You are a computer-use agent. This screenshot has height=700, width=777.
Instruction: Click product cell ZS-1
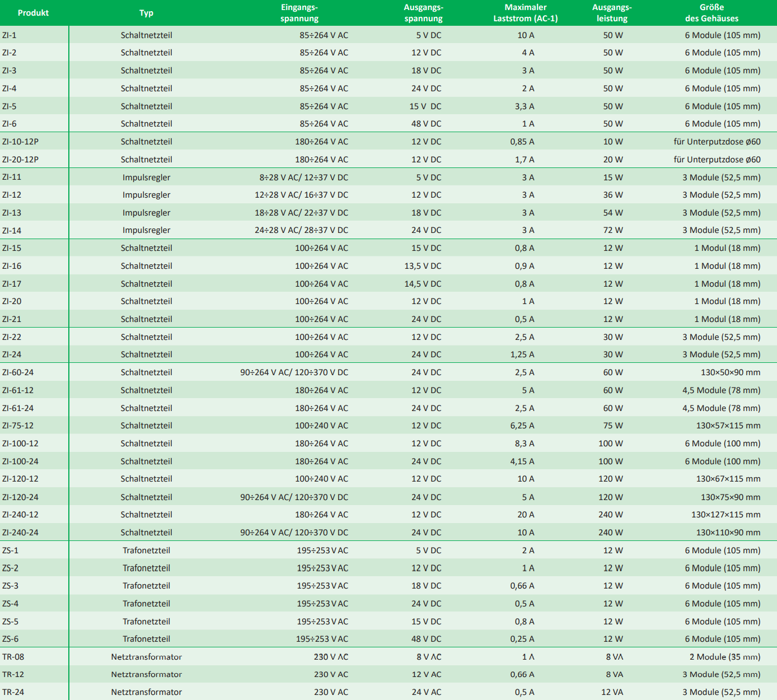pos(10,550)
